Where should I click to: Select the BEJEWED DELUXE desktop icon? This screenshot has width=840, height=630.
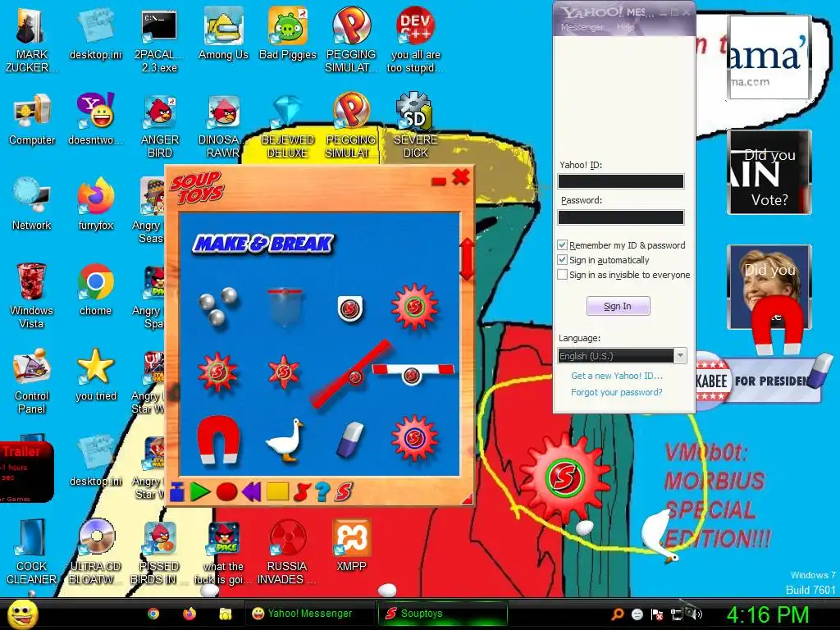[288, 126]
